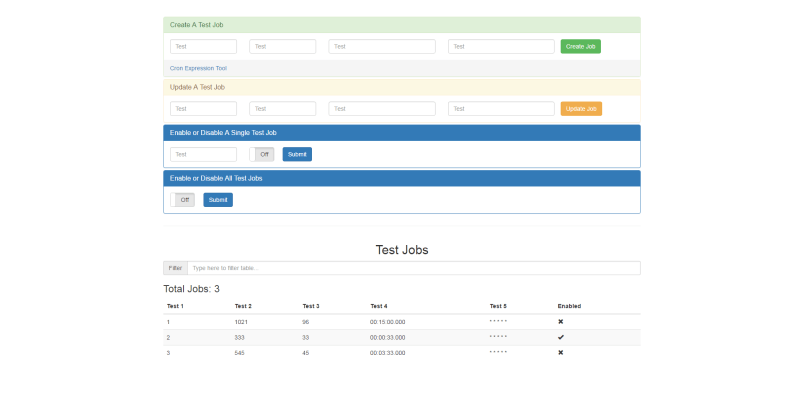Toggle the Off switch for single test job

pyautogui.click(x=262, y=154)
